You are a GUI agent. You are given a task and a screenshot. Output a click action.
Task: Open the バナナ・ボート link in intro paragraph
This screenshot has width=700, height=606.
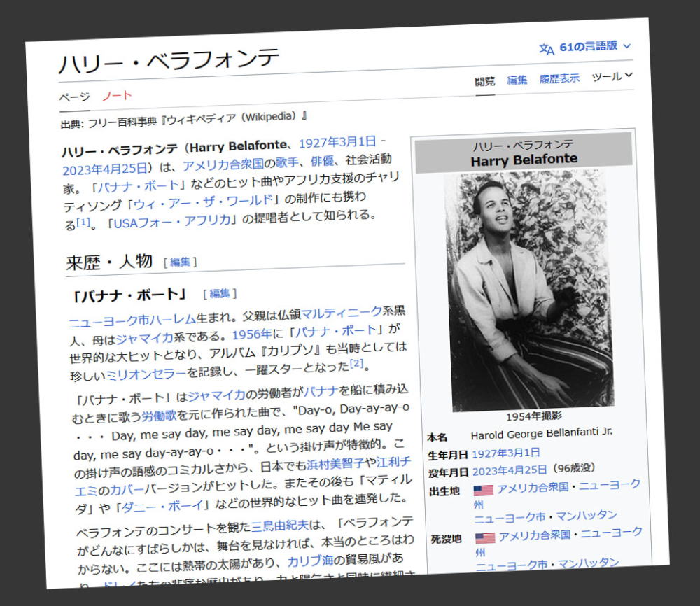tap(139, 185)
